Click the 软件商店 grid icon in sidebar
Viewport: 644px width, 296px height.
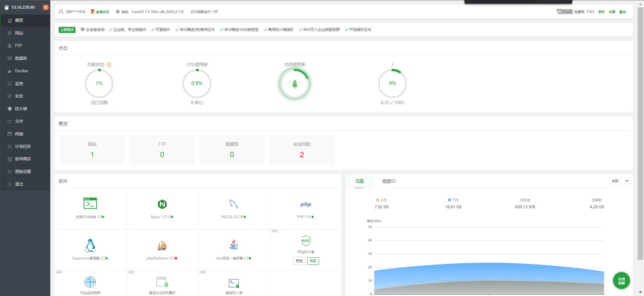click(x=10, y=159)
